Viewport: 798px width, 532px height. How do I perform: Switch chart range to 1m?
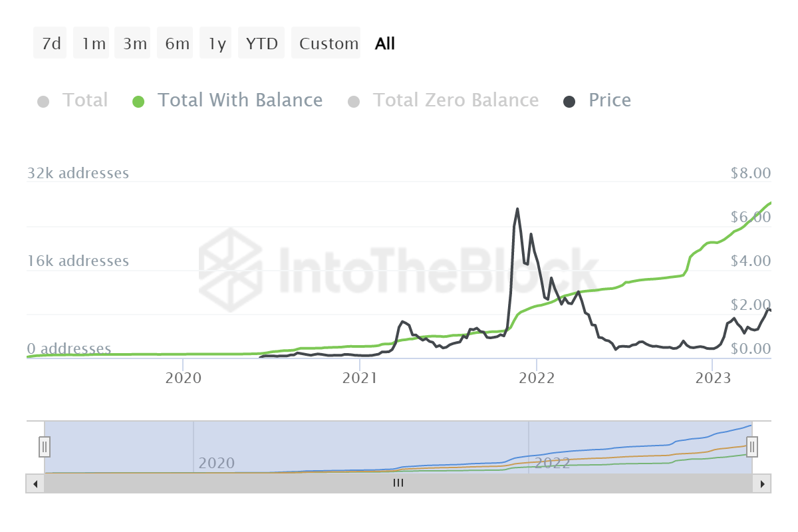click(x=93, y=44)
